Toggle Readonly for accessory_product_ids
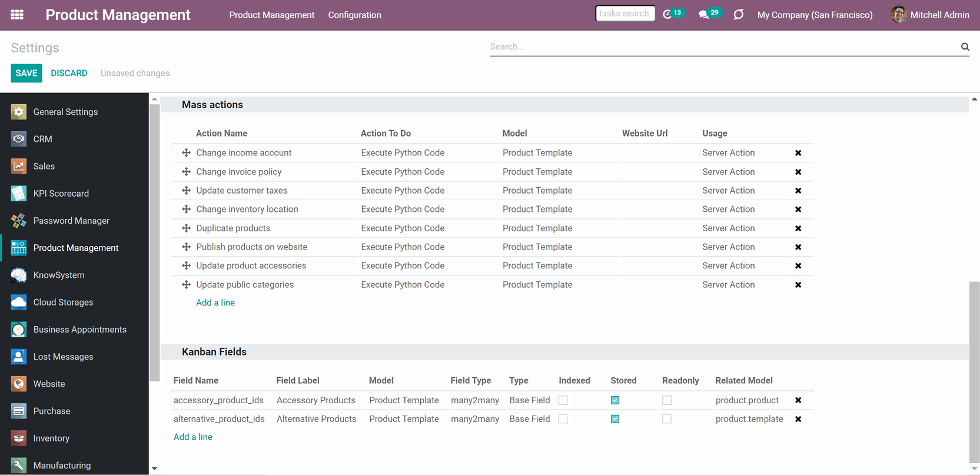Viewport: 980px width, 475px height. pos(667,400)
